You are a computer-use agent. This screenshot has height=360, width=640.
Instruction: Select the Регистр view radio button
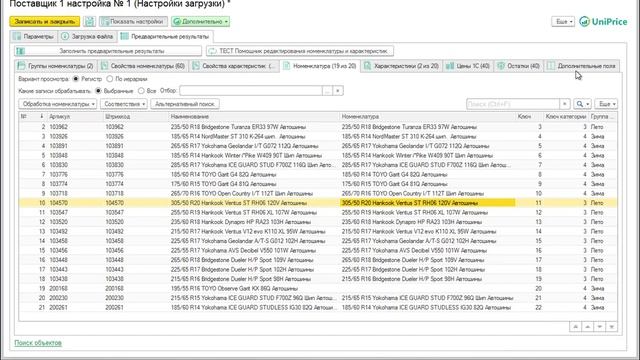[x=76, y=79]
